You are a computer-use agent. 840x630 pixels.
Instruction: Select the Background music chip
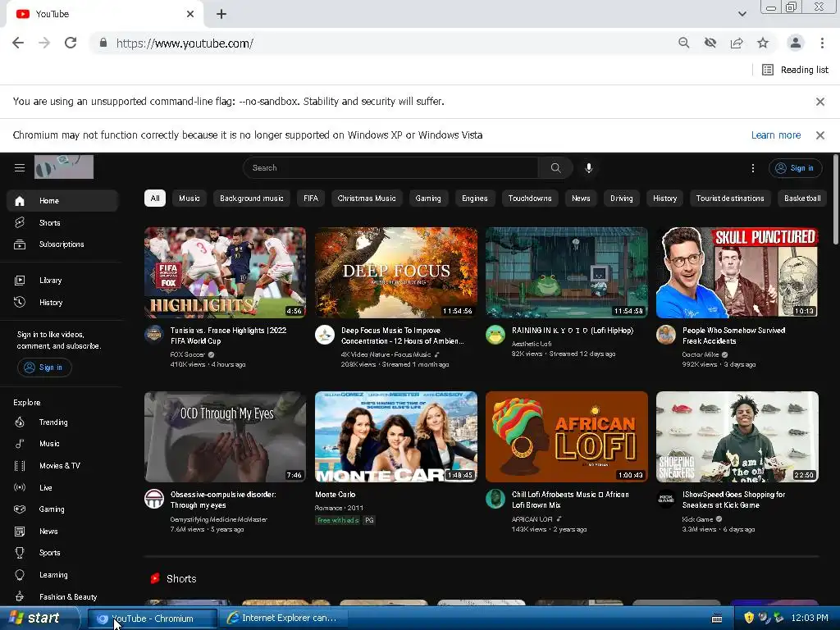click(252, 199)
